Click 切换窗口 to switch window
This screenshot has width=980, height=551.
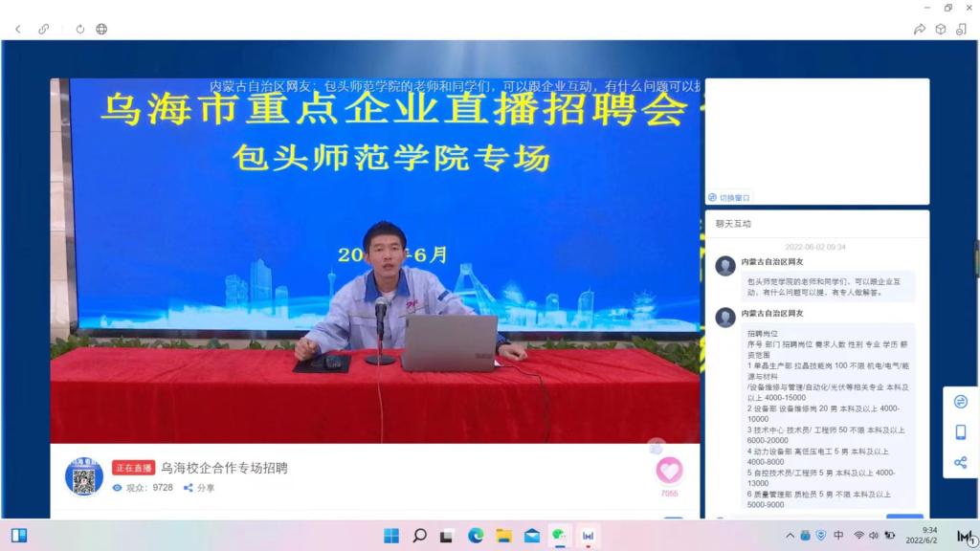(x=729, y=197)
